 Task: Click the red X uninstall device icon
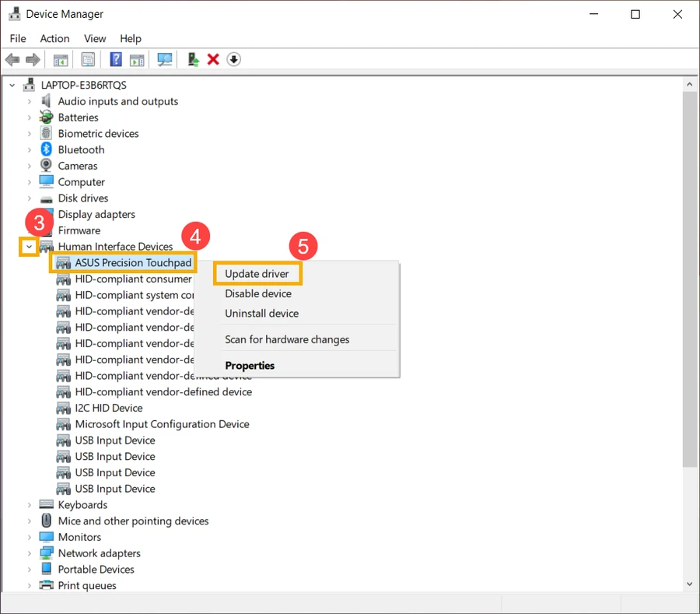coord(213,59)
